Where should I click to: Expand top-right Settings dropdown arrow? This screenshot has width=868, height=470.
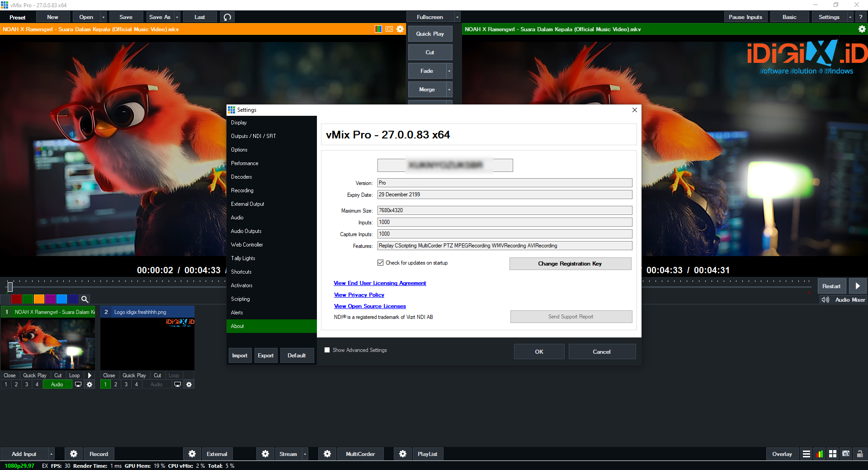[x=850, y=17]
